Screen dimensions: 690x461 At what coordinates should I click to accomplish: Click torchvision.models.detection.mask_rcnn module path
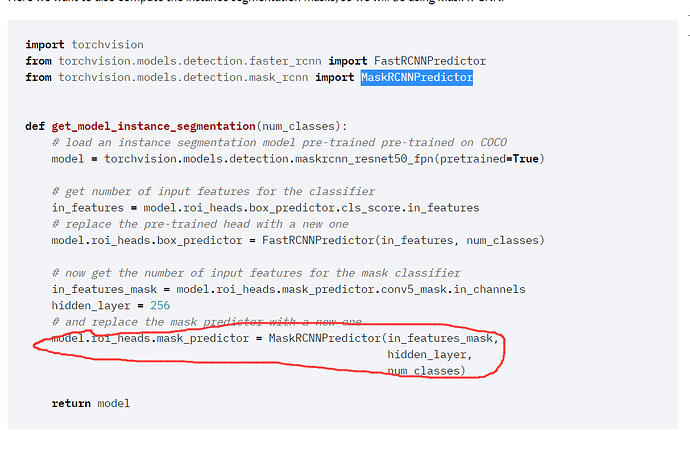[183, 77]
